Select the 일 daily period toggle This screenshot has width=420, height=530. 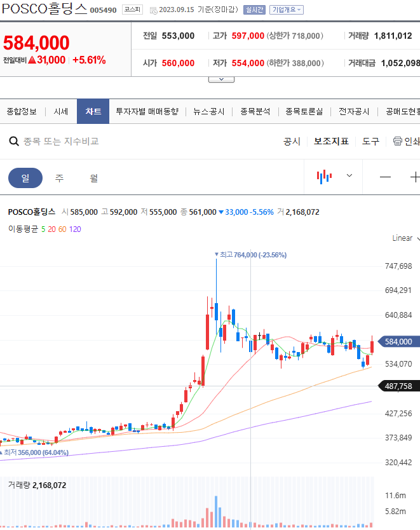click(25, 178)
